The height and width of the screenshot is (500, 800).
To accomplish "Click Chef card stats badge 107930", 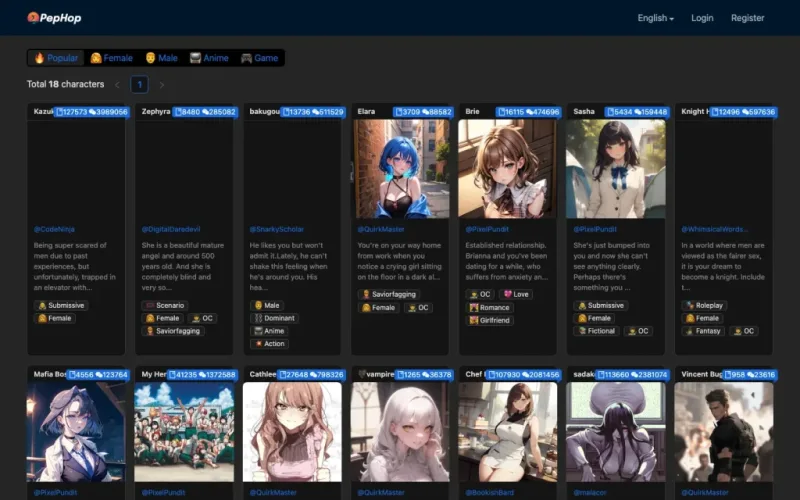I will point(523,375).
